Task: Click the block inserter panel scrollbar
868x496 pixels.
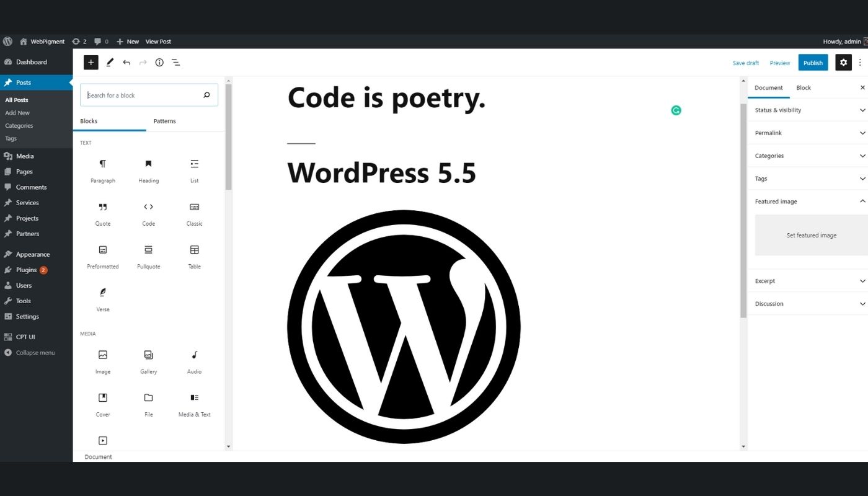Action: 228,136
